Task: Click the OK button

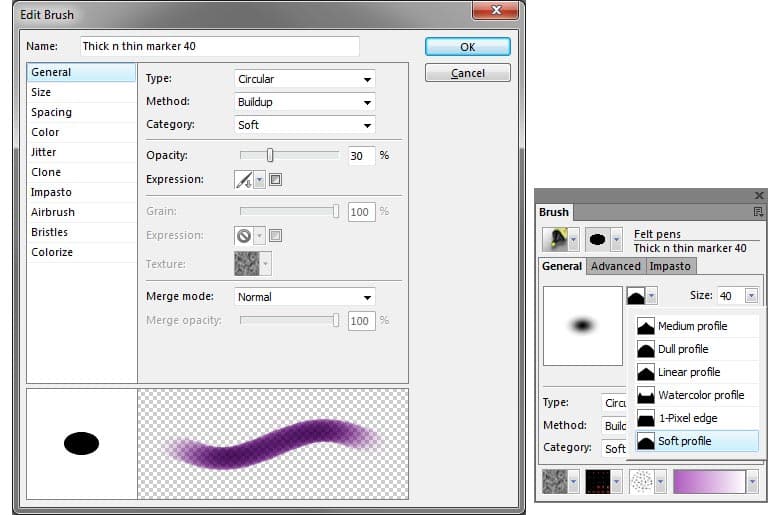Action: point(467,47)
